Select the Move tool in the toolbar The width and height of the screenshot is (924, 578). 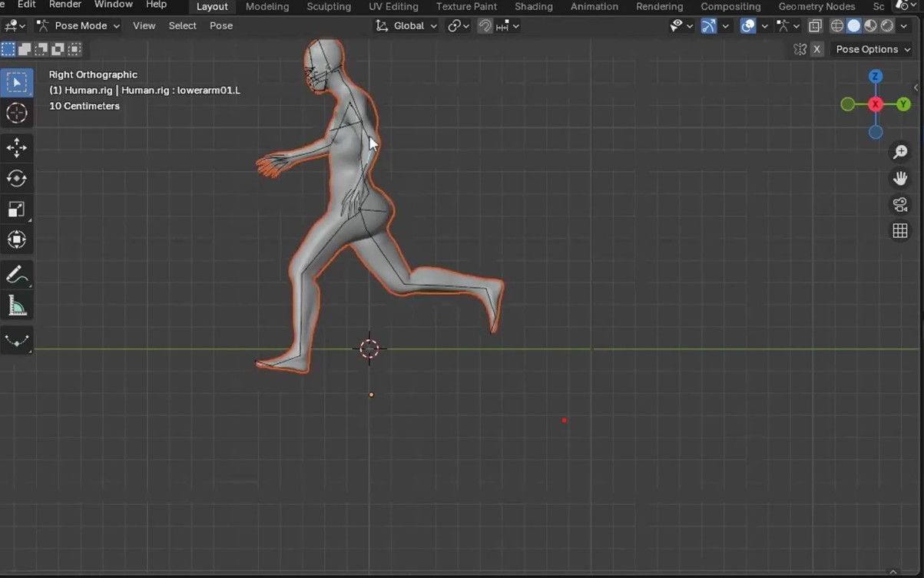[x=17, y=147]
